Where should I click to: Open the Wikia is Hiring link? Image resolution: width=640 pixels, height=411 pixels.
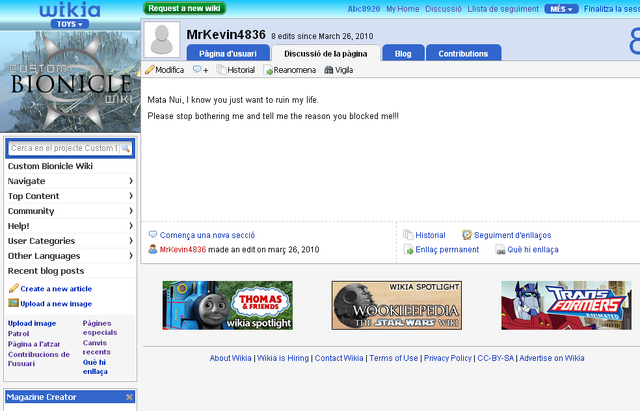click(x=283, y=358)
